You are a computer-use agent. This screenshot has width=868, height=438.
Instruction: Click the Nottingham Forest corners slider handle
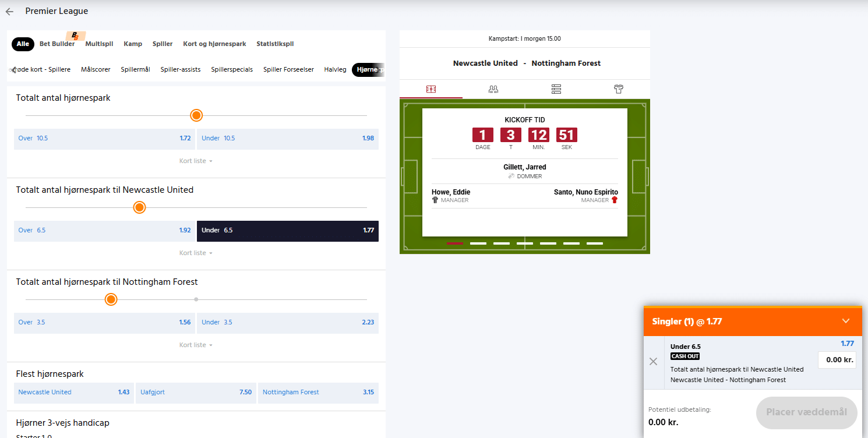point(111,299)
